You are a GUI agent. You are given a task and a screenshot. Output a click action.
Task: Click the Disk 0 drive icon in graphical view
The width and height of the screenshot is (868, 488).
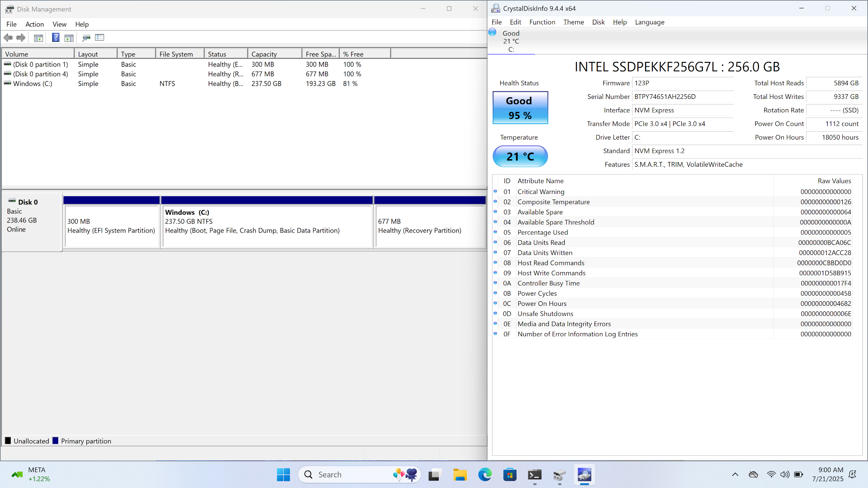click(12, 201)
